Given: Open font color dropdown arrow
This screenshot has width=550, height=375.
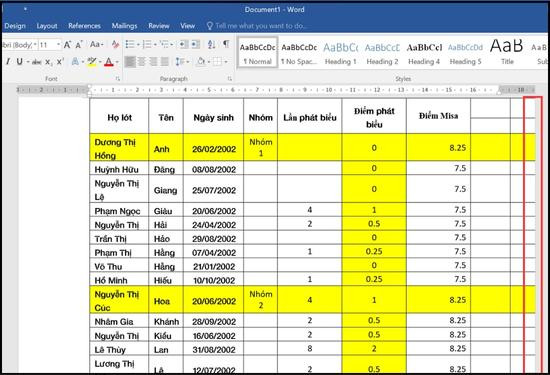Looking at the screenshot, I should (117, 62).
